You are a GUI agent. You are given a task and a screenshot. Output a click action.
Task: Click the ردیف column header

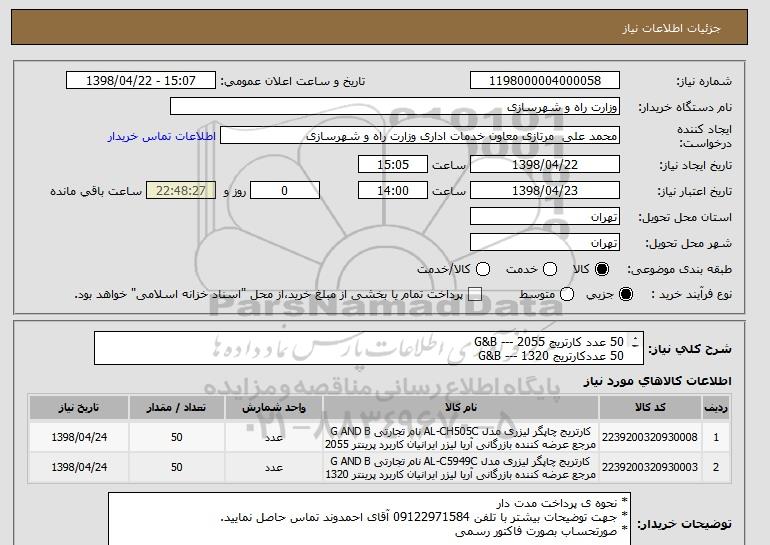tap(716, 408)
